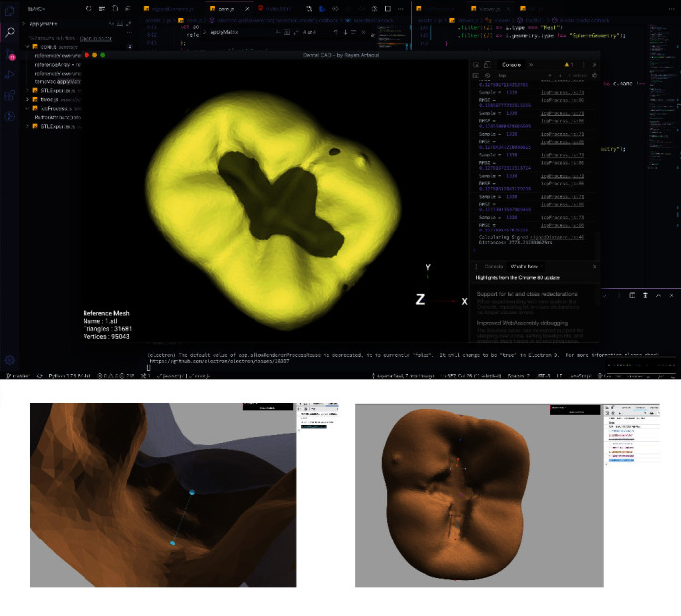Open the DevTools three-dot menu
681x616 pixels.
pyautogui.click(x=584, y=65)
